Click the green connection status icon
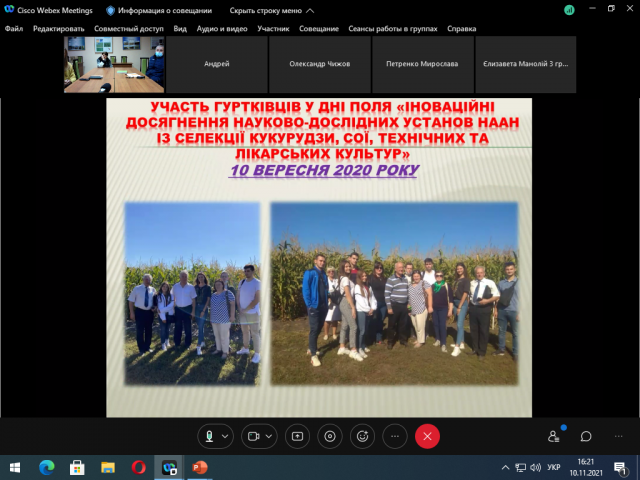 (569, 10)
